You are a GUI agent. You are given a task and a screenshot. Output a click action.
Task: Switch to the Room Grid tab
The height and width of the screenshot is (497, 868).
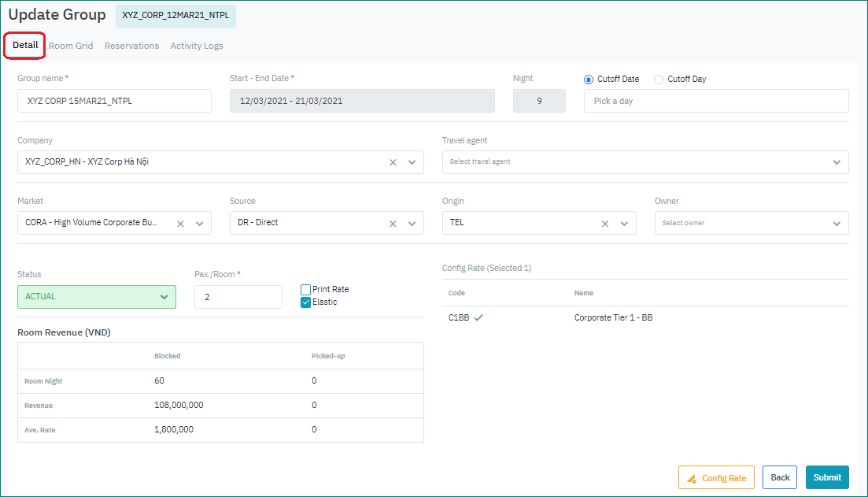click(71, 46)
